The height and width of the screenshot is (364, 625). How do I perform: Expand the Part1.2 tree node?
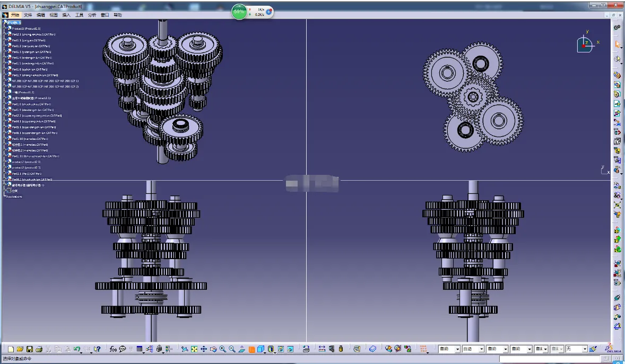coord(5,46)
